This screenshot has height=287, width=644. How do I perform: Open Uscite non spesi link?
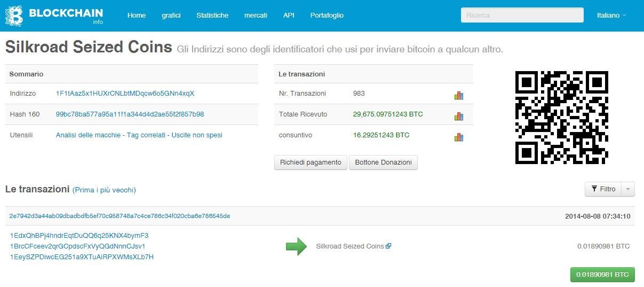tap(197, 135)
